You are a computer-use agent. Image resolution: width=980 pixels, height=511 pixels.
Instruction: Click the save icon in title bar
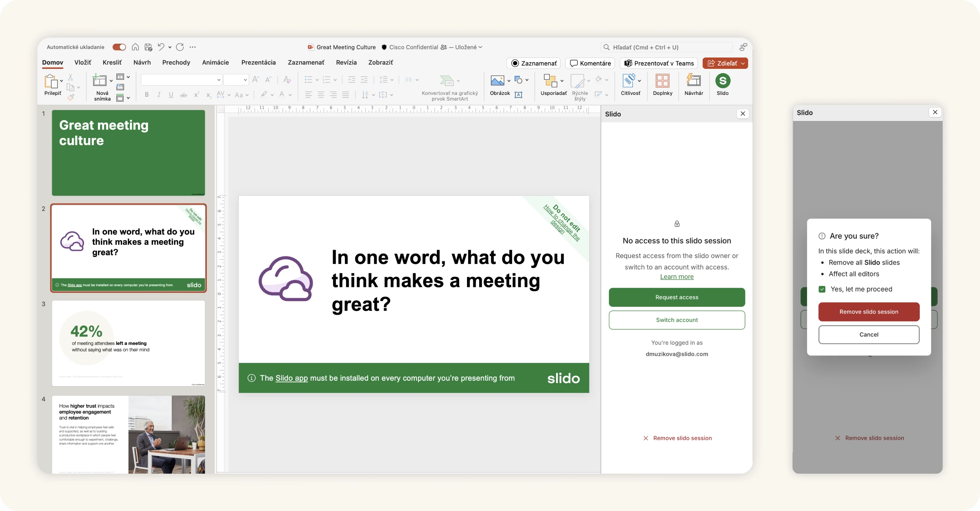pos(148,47)
